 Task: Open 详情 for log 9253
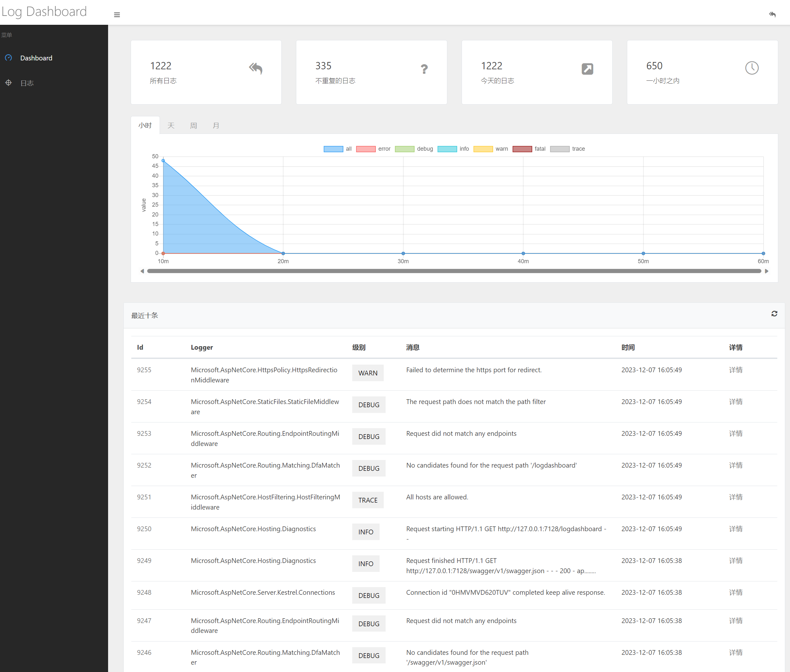(x=736, y=434)
